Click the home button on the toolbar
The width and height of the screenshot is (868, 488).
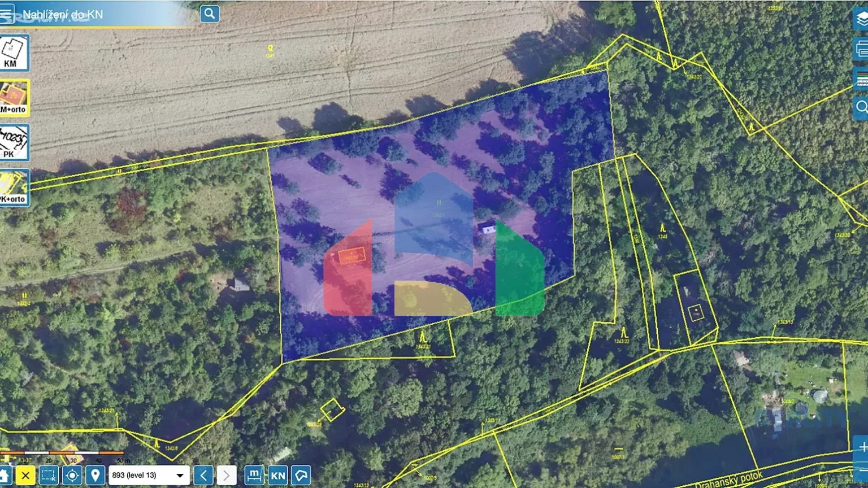(6, 475)
